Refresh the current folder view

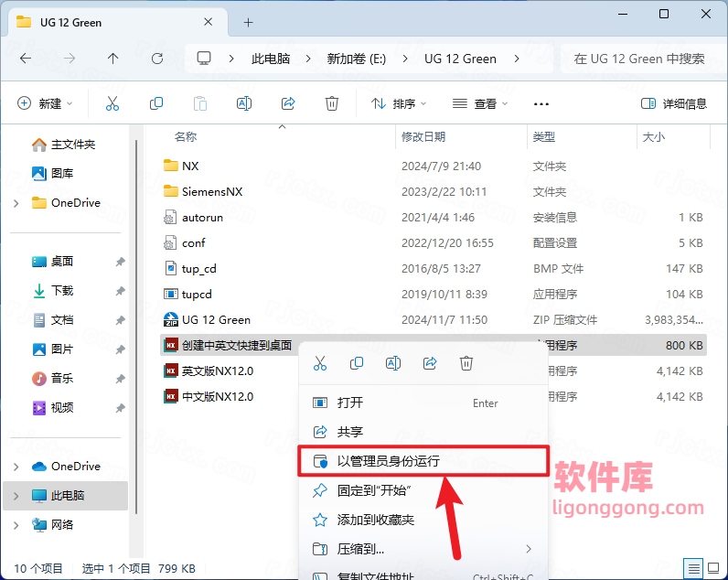pos(157,59)
